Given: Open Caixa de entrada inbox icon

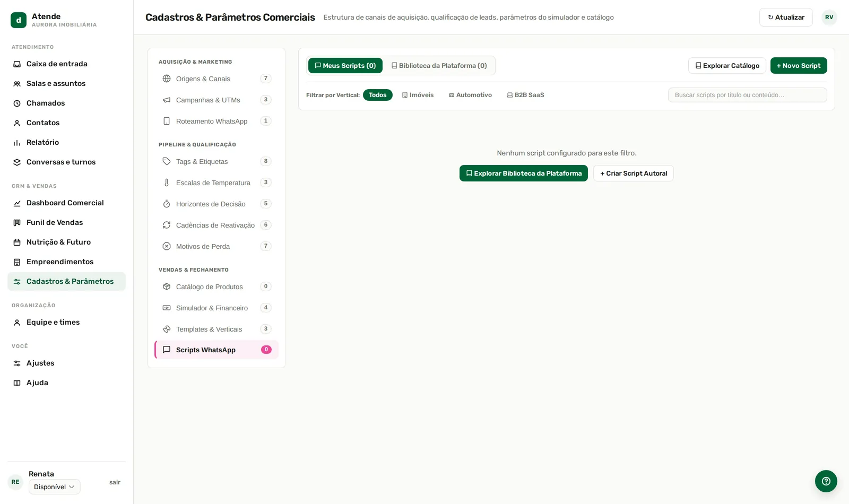Looking at the screenshot, I should click(17, 64).
